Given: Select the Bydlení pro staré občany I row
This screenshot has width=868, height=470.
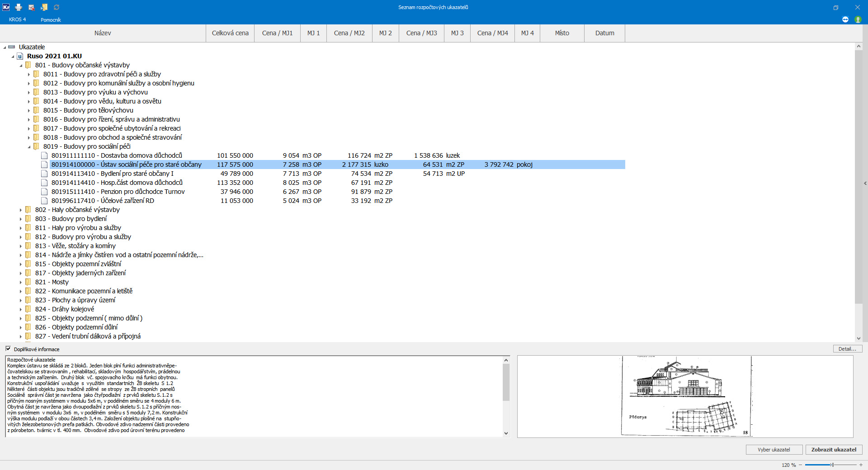Looking at the screenshot, I should (112, 174).
